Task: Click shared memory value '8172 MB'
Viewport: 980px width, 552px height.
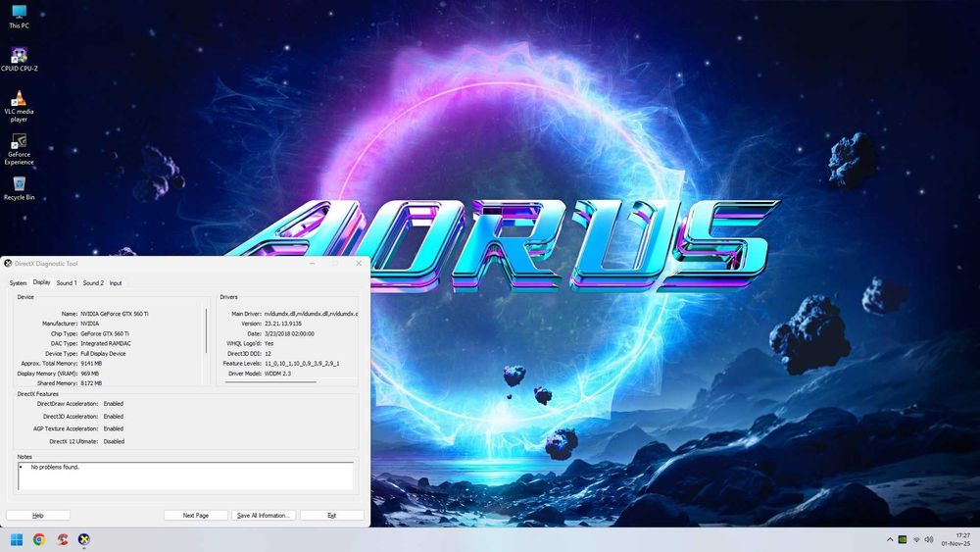Action: (x=91, y=383)
